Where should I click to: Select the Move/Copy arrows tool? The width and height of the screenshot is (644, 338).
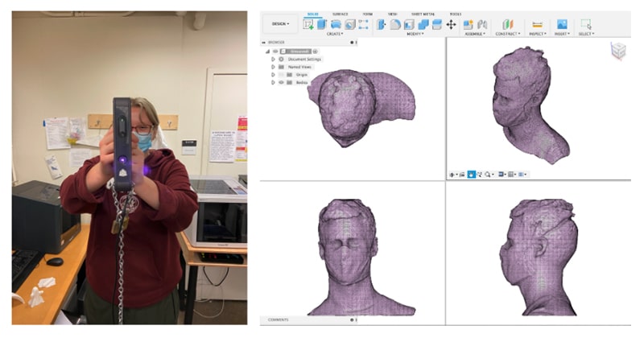pos(451,24)
